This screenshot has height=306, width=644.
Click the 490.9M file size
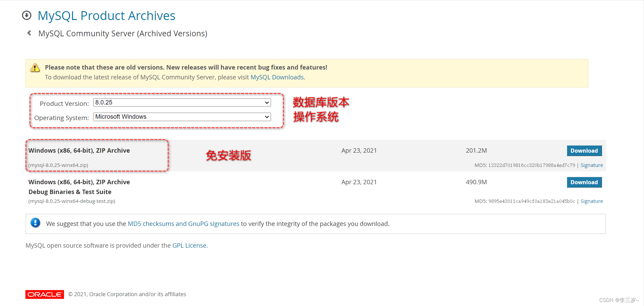tap(476, 182)
